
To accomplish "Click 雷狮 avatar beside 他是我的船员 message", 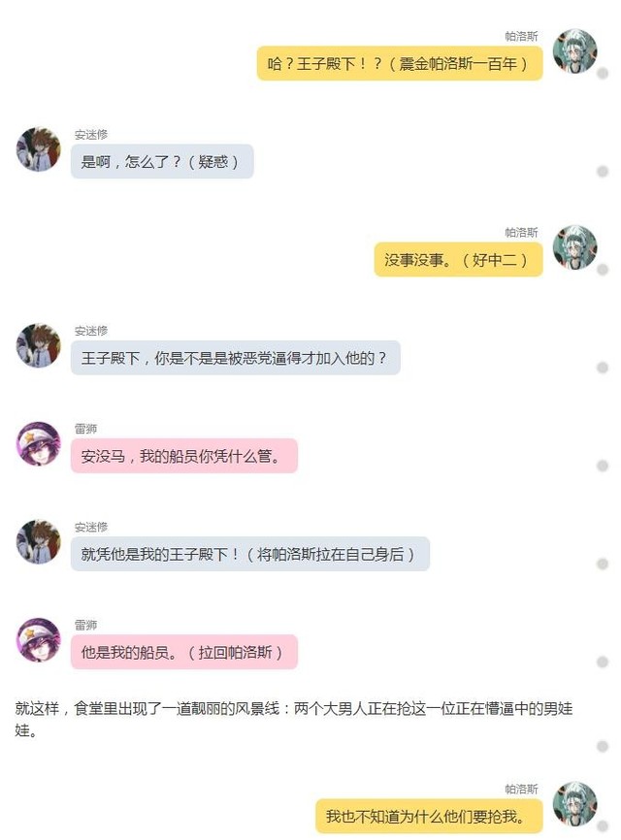I will 38,639.
